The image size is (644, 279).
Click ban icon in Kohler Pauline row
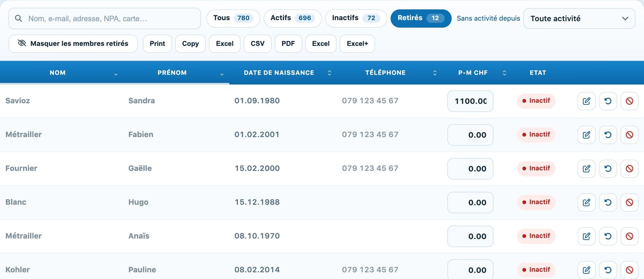click(x=630, y=270)
